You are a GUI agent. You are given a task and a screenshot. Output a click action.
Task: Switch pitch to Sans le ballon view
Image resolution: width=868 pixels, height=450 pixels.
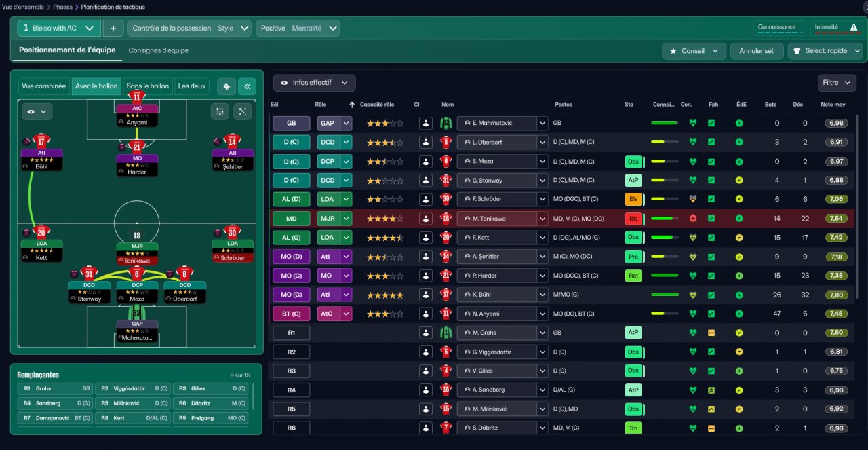tap(148, 86)
